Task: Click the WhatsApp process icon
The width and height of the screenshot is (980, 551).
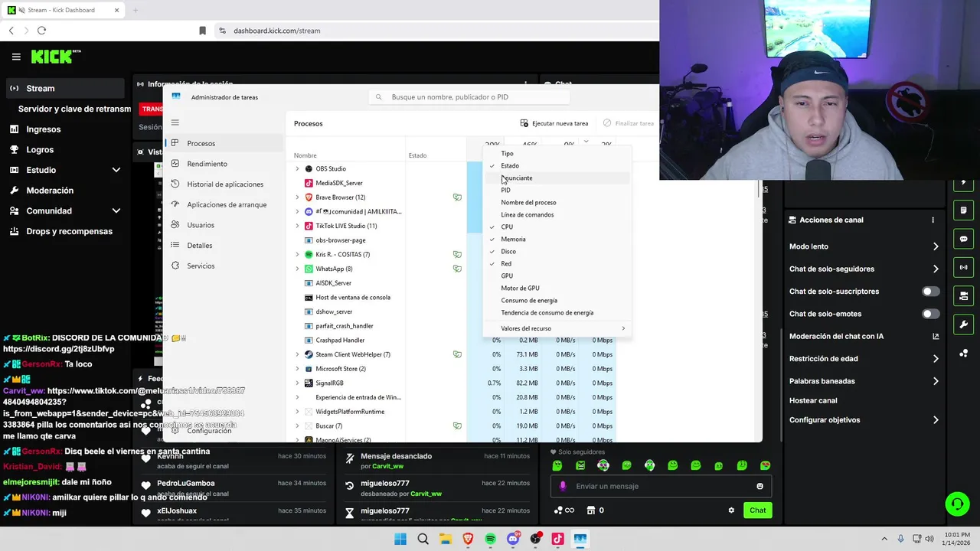Action: (x=309, y=269)
